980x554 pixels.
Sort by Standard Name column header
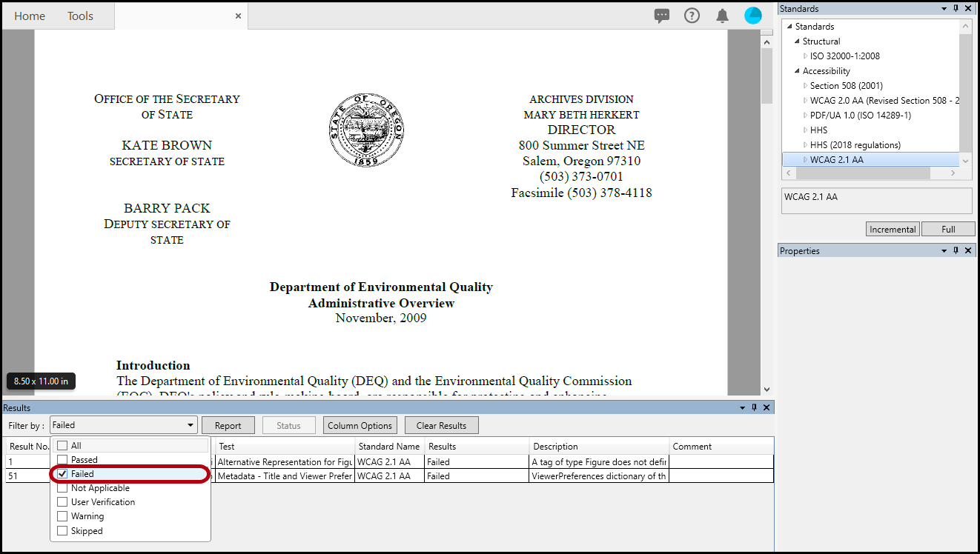pyautogui.click(x=389, y=447)
